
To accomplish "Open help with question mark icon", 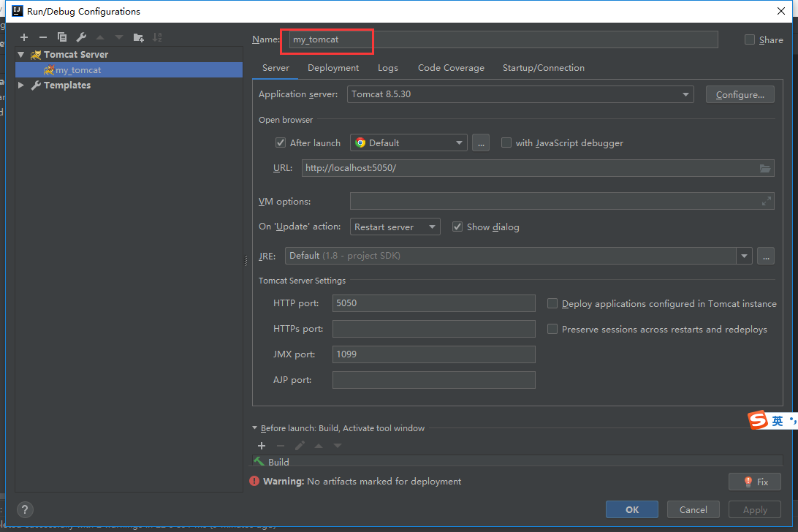I will point(25,509).
